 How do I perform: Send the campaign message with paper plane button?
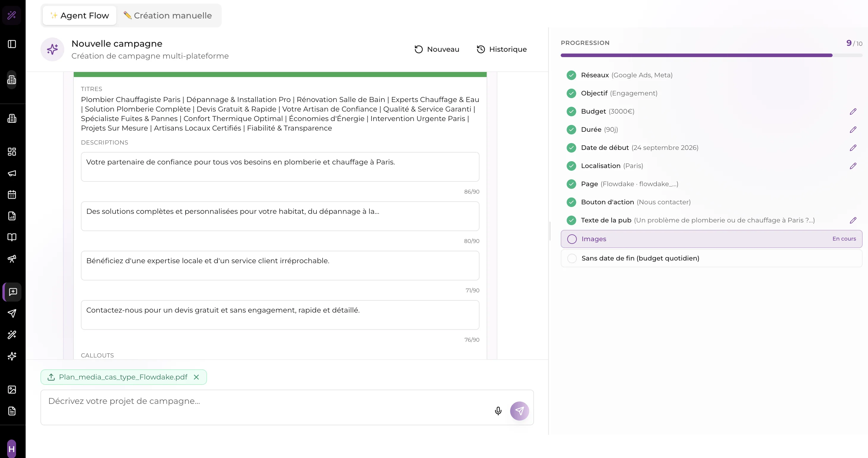pos(519,410)
